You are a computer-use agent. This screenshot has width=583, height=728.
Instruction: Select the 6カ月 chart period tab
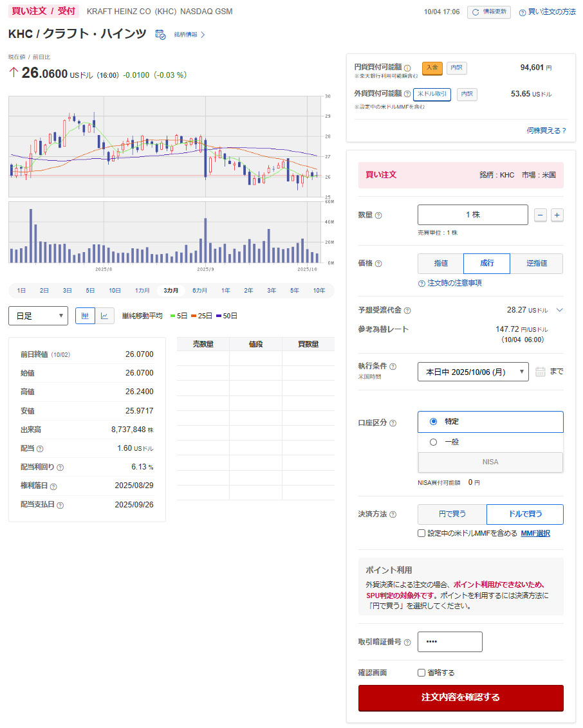click(199, 291)
